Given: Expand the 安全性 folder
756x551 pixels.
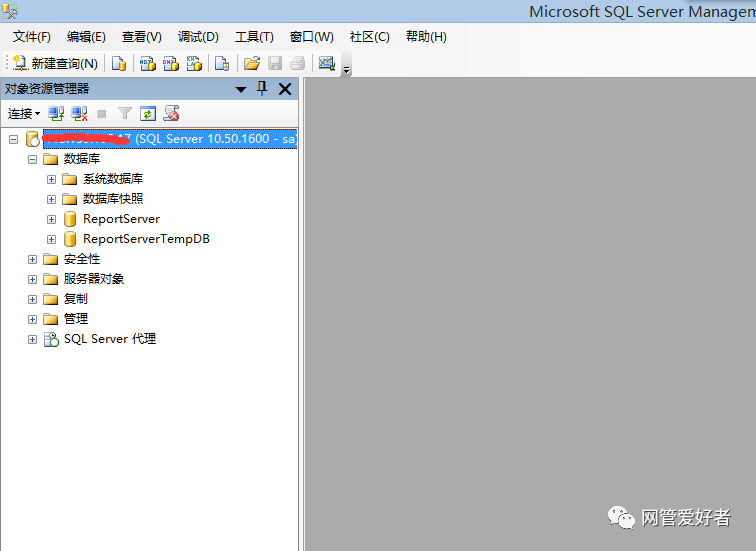Looking at the screenshot, I should 32,259.
